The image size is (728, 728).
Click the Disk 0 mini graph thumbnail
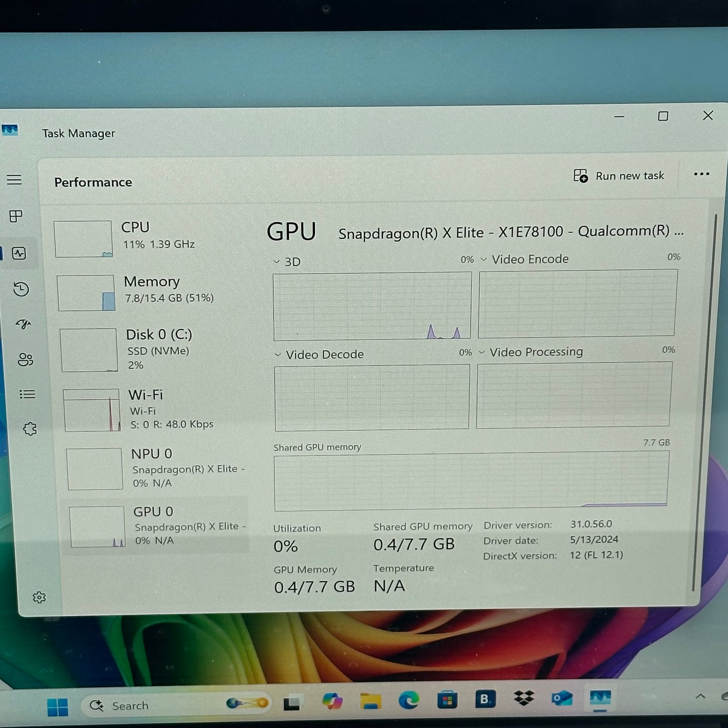pyautogui.click(x=89, y=350)
